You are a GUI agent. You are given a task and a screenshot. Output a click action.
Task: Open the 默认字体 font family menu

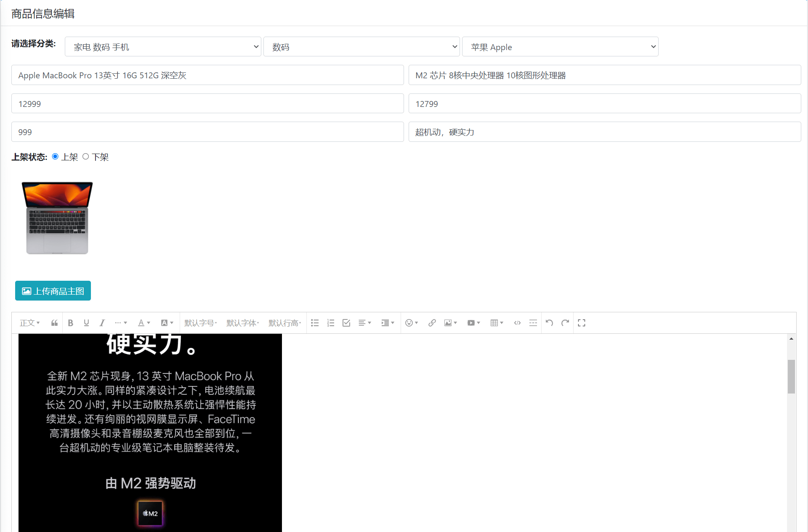click(x=243, y=323)
